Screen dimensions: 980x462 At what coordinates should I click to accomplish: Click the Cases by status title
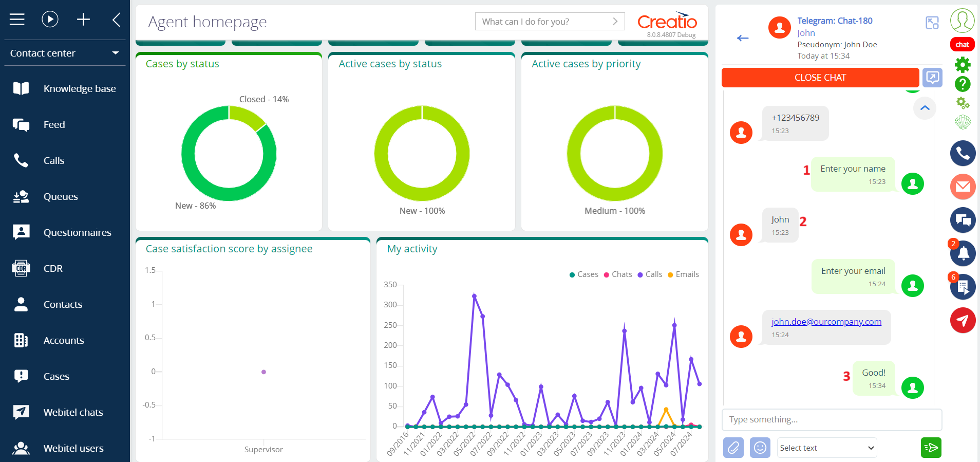point(182,64)
